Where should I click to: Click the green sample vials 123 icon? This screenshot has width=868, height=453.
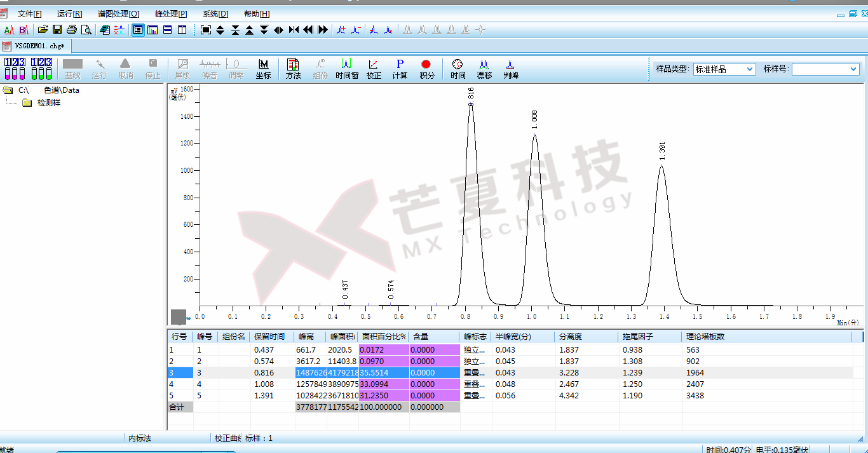(41, 69)
